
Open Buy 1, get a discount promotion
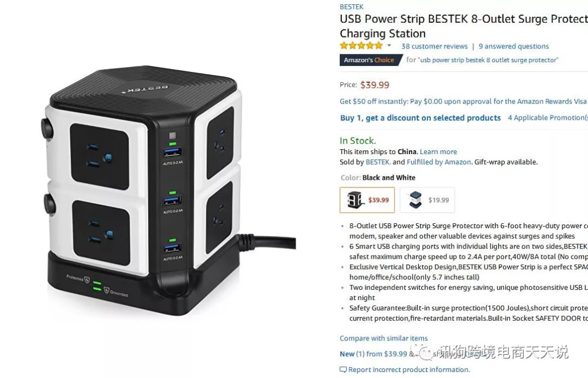click(x=420, y=118)
